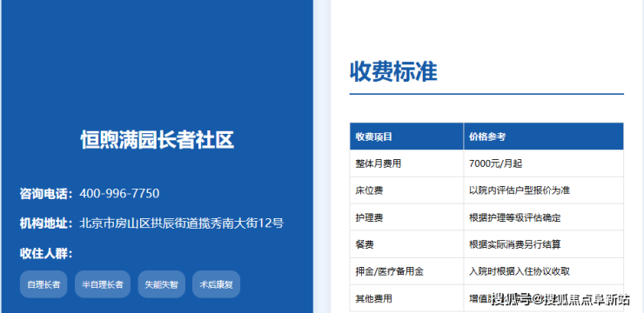Click 以院内评估户型报价为准 cell
Screen dimensions: 644x313
click(543, 190)
